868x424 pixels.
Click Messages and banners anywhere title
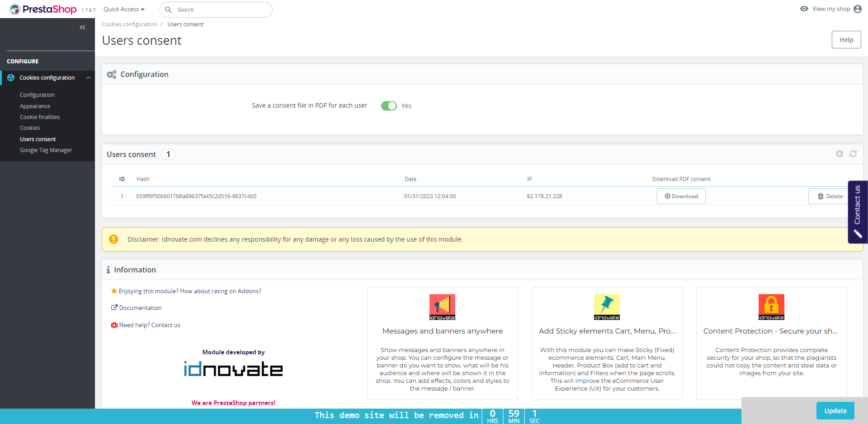tap(443, 331)
